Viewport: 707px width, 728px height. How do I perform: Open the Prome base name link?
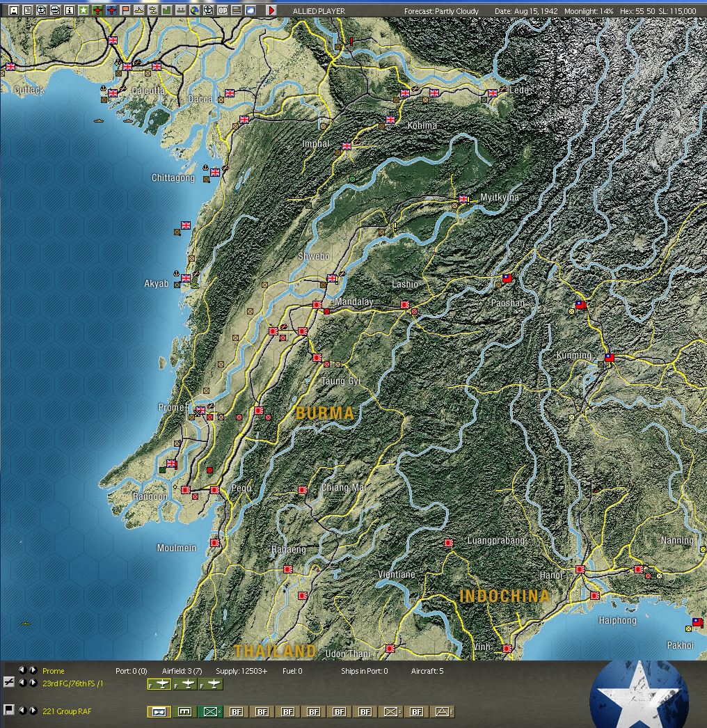tap(54, 671)
